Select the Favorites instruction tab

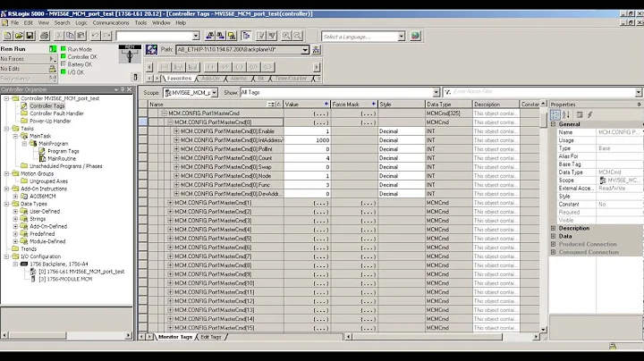(x=179, y=79)
